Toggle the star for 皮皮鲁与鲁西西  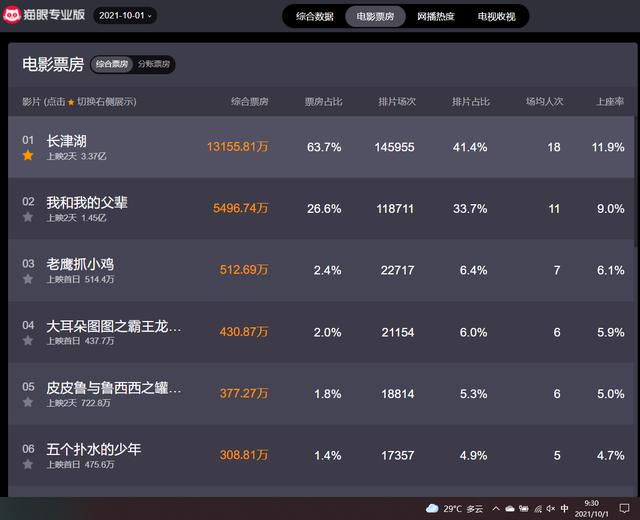28,402
